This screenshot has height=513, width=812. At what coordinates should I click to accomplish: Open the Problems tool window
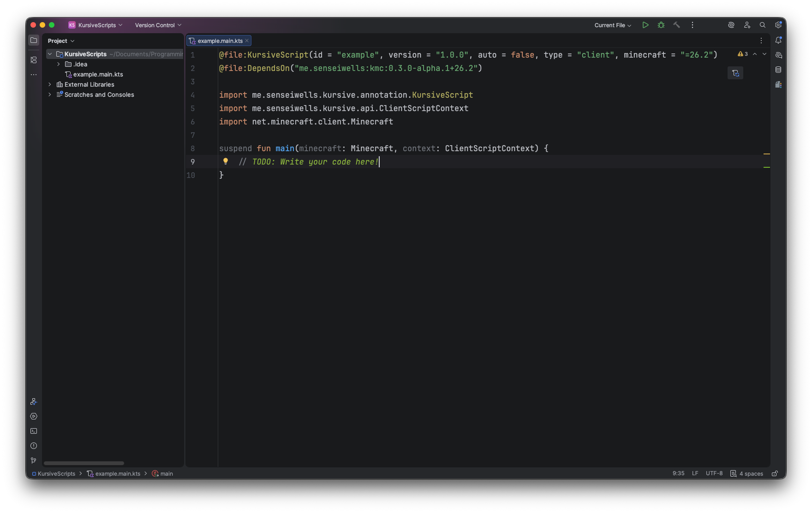(34, 446)
